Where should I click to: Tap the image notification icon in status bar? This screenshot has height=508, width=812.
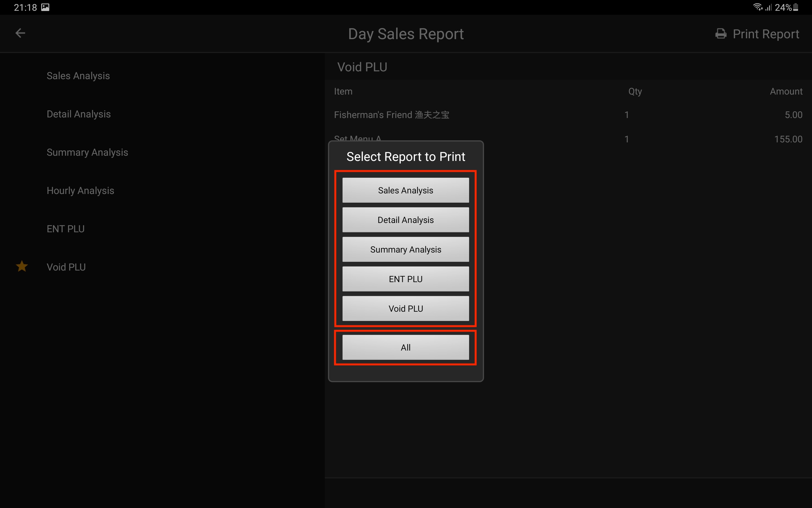coord(45,7)
